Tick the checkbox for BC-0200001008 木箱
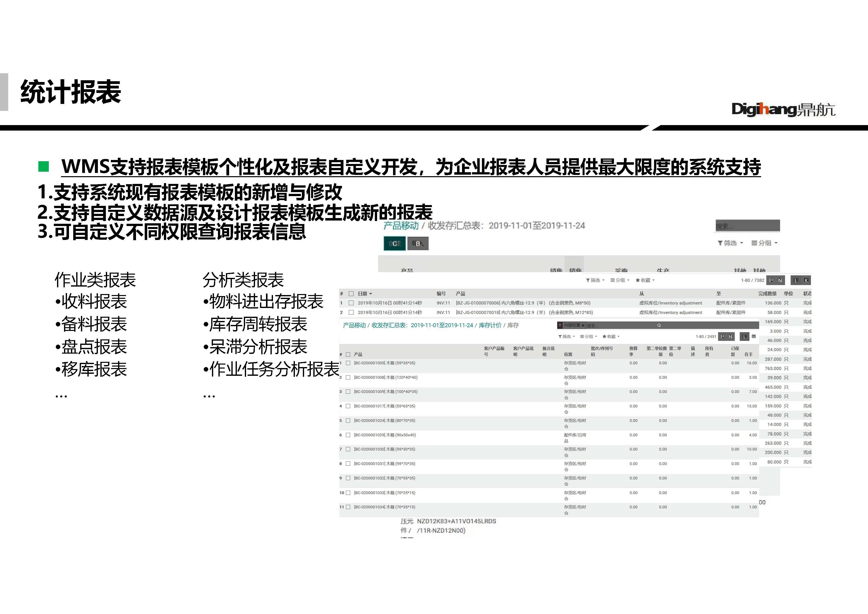Viewport: 868px width, 614px height. click(348, 378)
